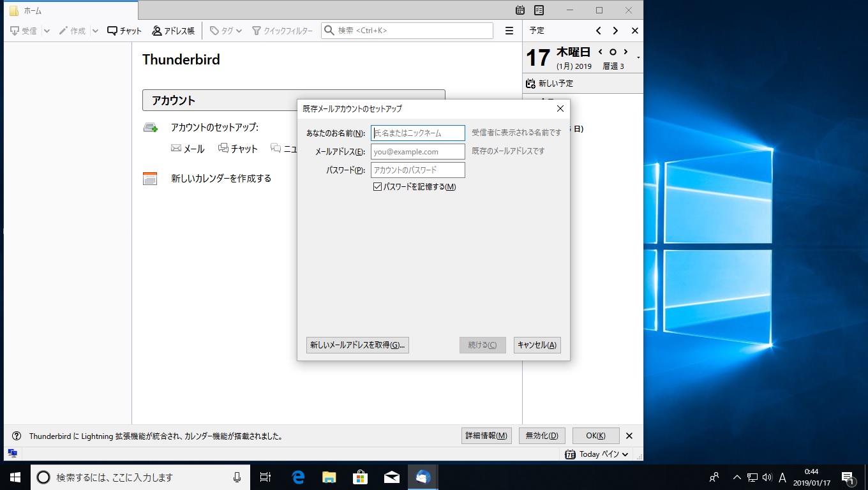Click 新しいメールアドレスを取得 button
The image size is (868, 490).
tap(357, 345)
